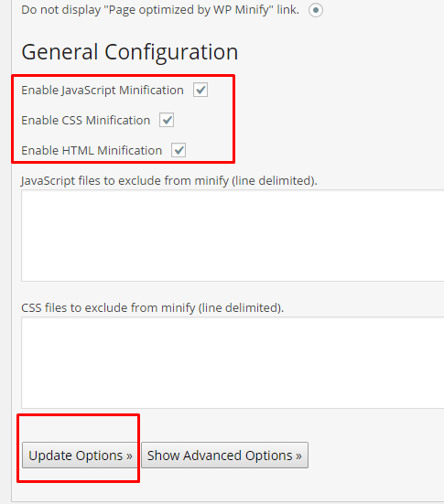Click the "Enable HTML Minification" label text
This screenshot has width=444, height=504.
[x=92, y=150]
